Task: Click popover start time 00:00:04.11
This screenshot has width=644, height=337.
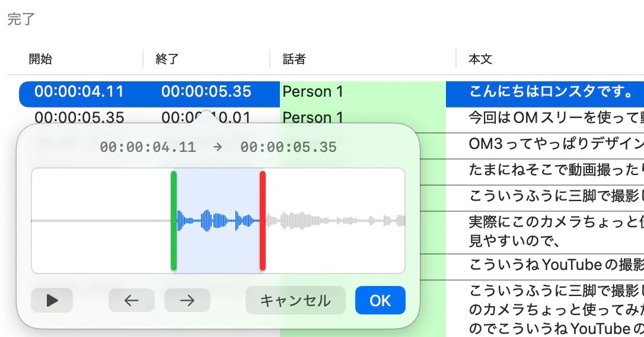Action: (148, 147)
